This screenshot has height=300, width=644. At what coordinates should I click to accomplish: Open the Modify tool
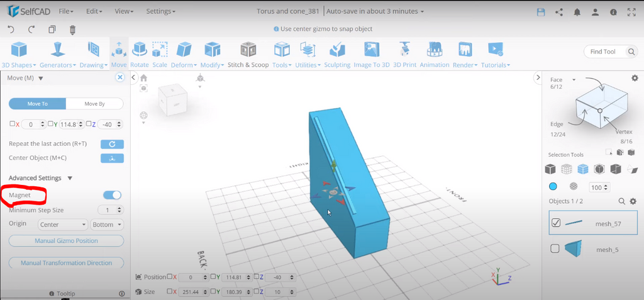pyautogui.click(x=213, y=55)
